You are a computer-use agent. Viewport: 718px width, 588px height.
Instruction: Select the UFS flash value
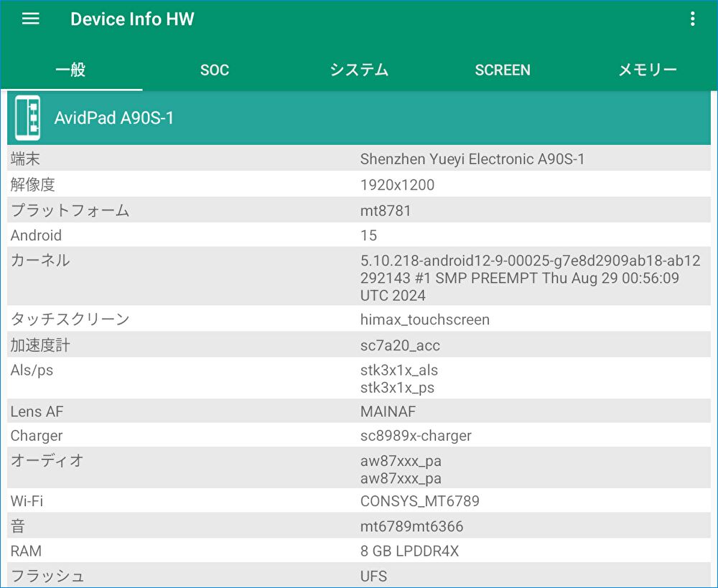(373, 576)
